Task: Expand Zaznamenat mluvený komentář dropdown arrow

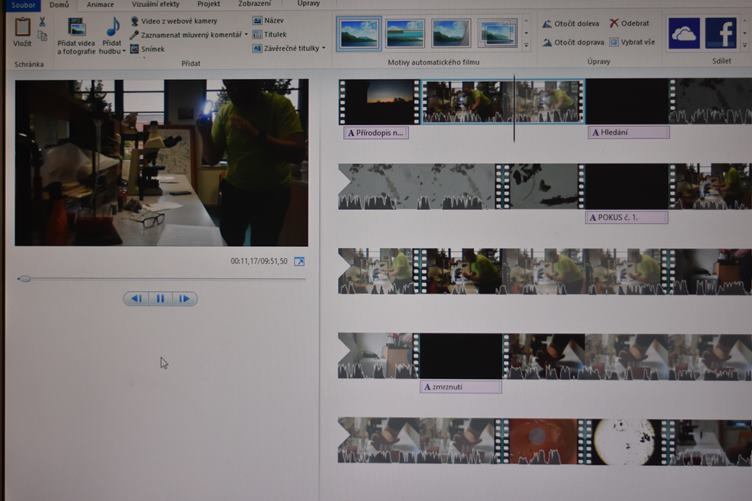Action: (x=247, y=35)
